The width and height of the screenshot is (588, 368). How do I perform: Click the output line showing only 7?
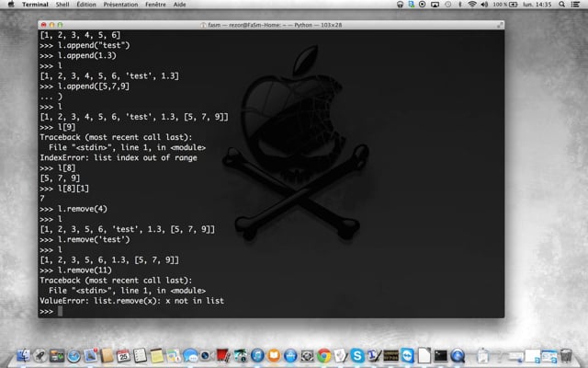click(x=42, y=199)
